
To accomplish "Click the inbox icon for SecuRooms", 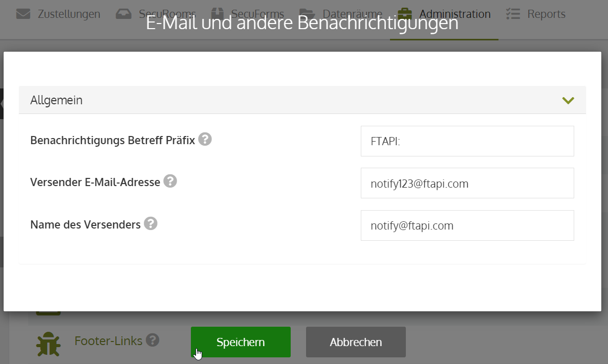I will tap(124, 14).
